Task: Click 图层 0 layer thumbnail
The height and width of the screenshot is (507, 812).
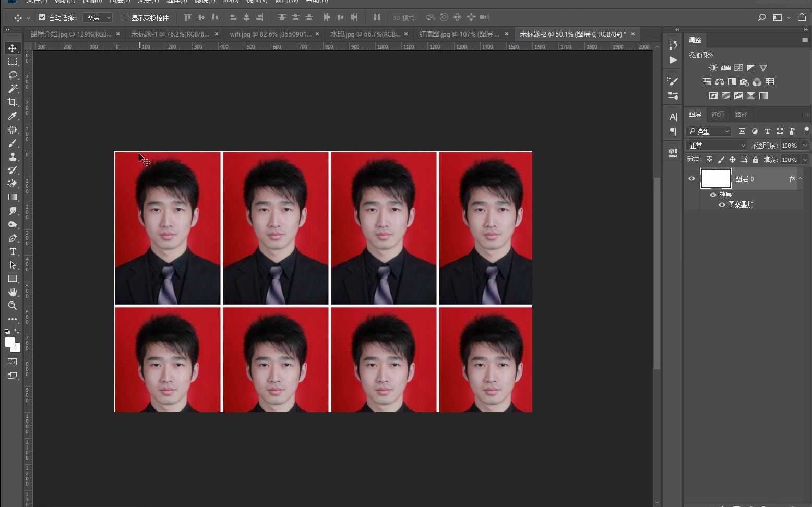Action: (x=715, y=178)
